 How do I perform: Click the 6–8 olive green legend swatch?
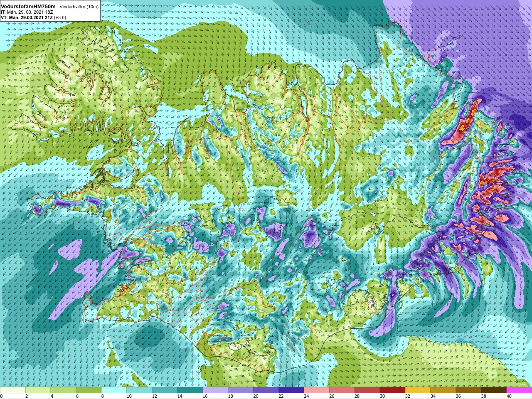tap(89, 390)
